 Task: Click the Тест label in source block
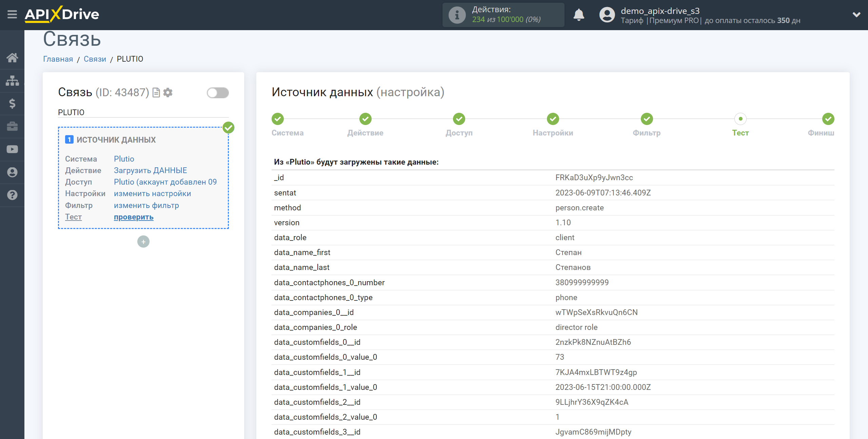click(74, 217)
